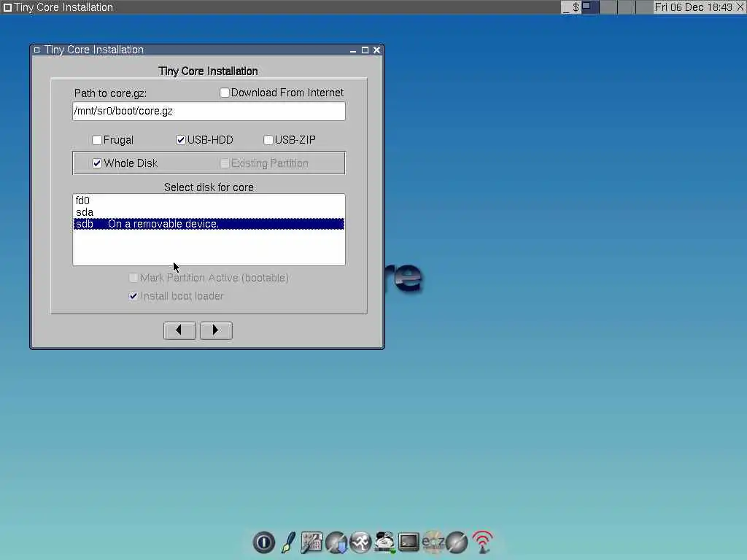Open the Control Panel icon in the dock

tap(311, 542)
